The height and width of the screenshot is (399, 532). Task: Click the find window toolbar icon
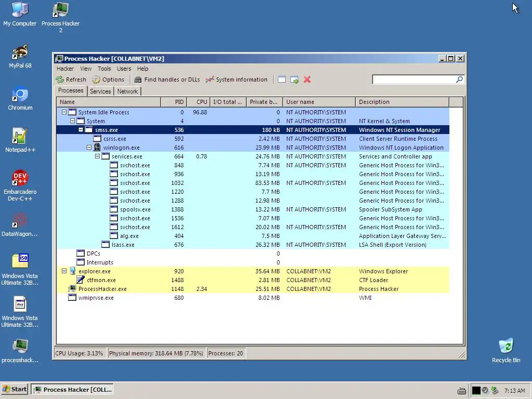[x=282, y=79]
